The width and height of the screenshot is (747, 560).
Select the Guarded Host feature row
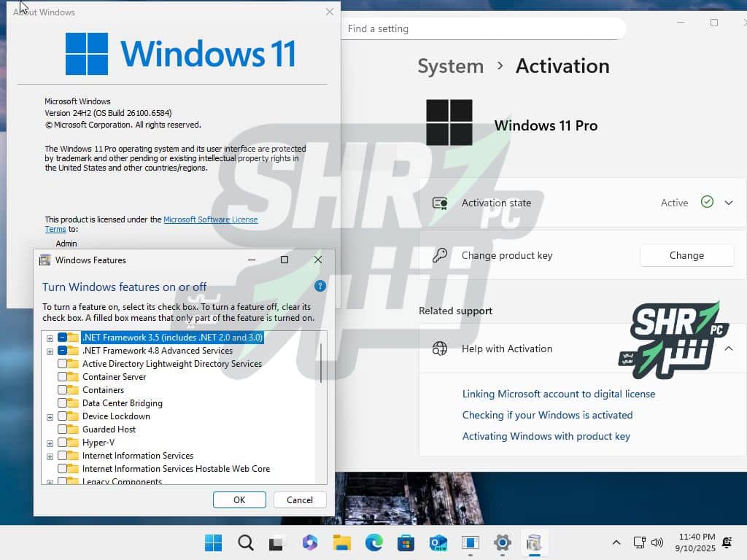point(109,429)
